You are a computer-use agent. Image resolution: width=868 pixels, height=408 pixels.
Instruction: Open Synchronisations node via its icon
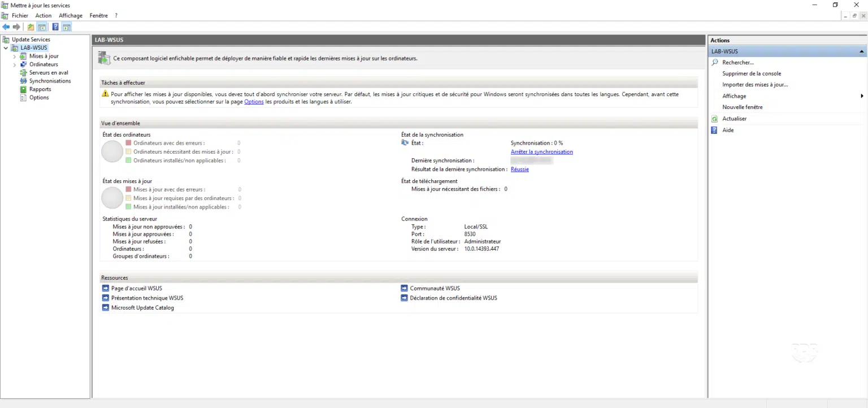tap(23, 81)
